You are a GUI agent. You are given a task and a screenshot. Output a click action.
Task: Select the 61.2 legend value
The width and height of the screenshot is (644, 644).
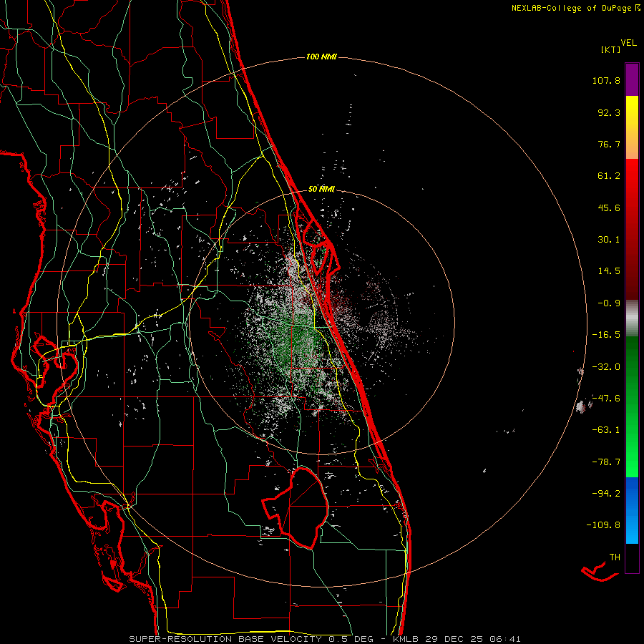click(609, 176)
